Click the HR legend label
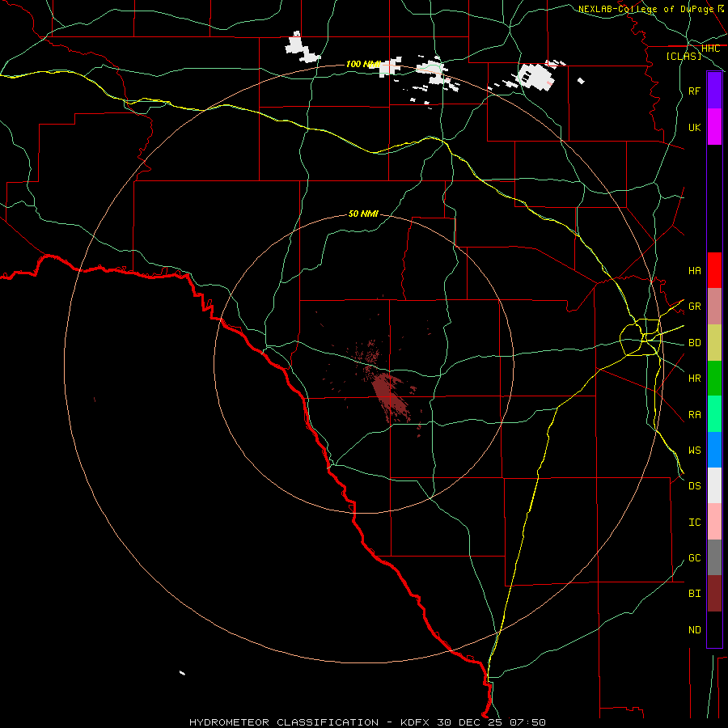The height and width of the screenshot is (728, 728). 694,378
